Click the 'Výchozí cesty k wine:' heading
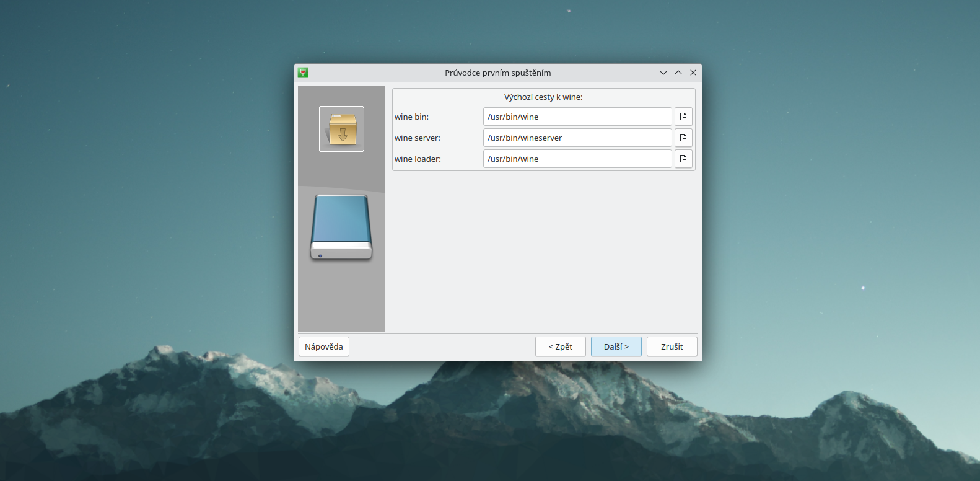980x481 pixels. pos(543,97)
